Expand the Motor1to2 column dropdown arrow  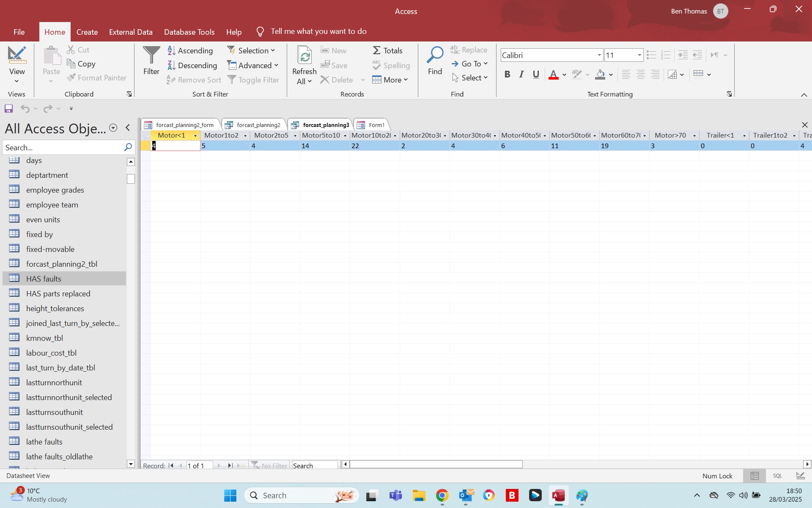tap(245, 136)
